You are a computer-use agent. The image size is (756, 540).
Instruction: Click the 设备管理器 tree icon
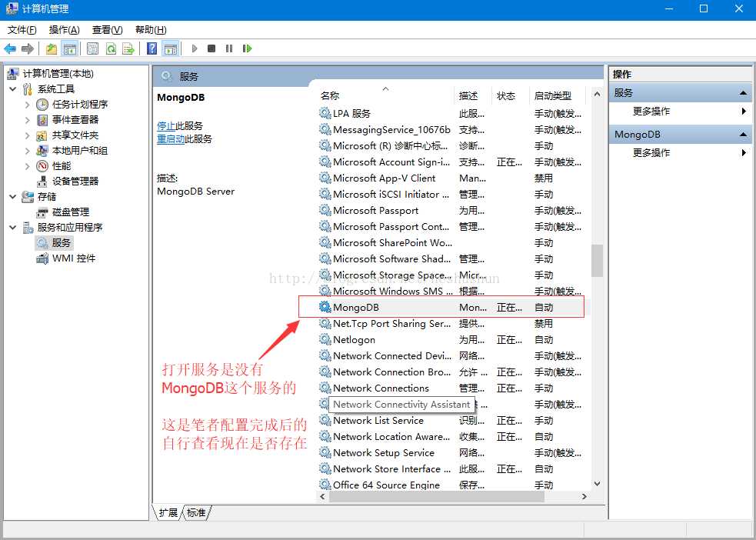[42, 182]
